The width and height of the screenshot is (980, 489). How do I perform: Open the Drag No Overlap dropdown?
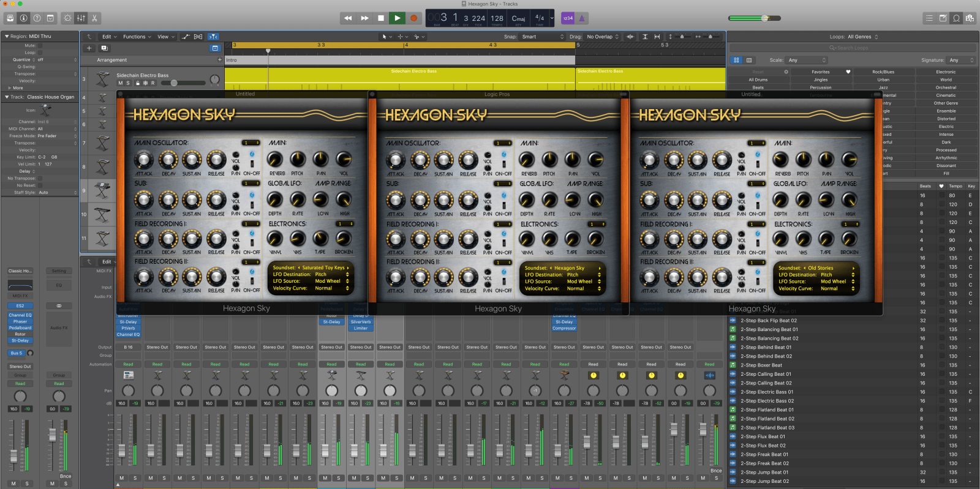tap(603, 37)
